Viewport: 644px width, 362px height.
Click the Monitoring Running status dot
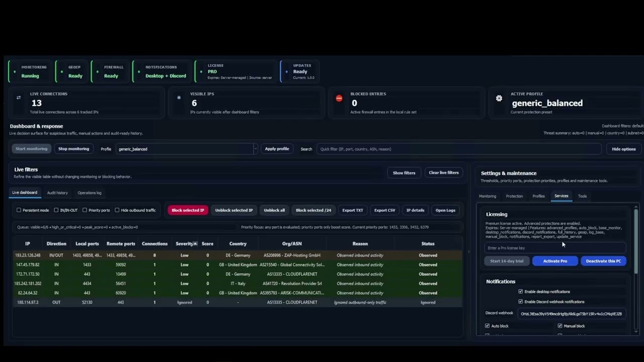(15, 72)
